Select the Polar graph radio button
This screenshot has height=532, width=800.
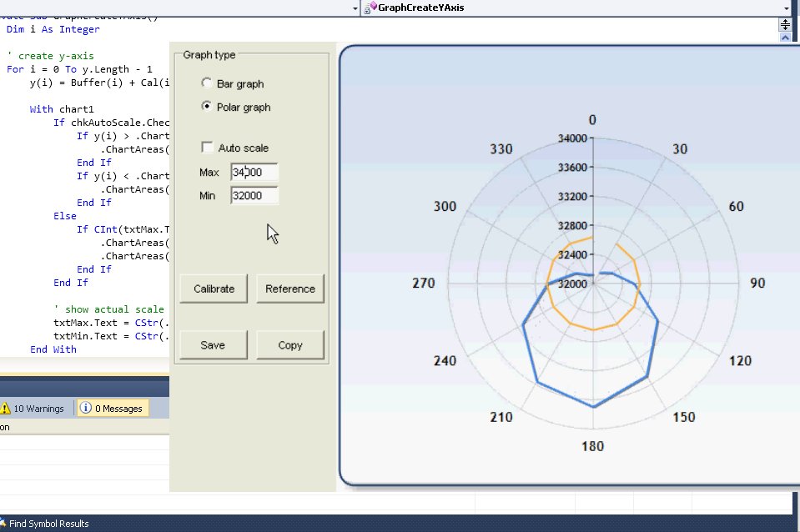pos(207,106)
